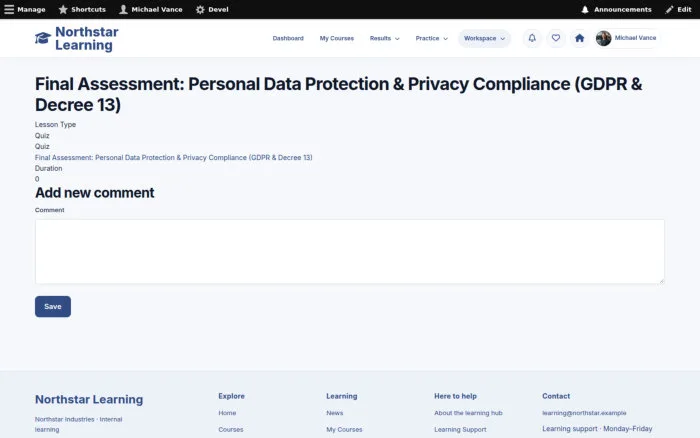Click Michael Vance's avatar photo
700x438 pixels.
pos(604,38)
